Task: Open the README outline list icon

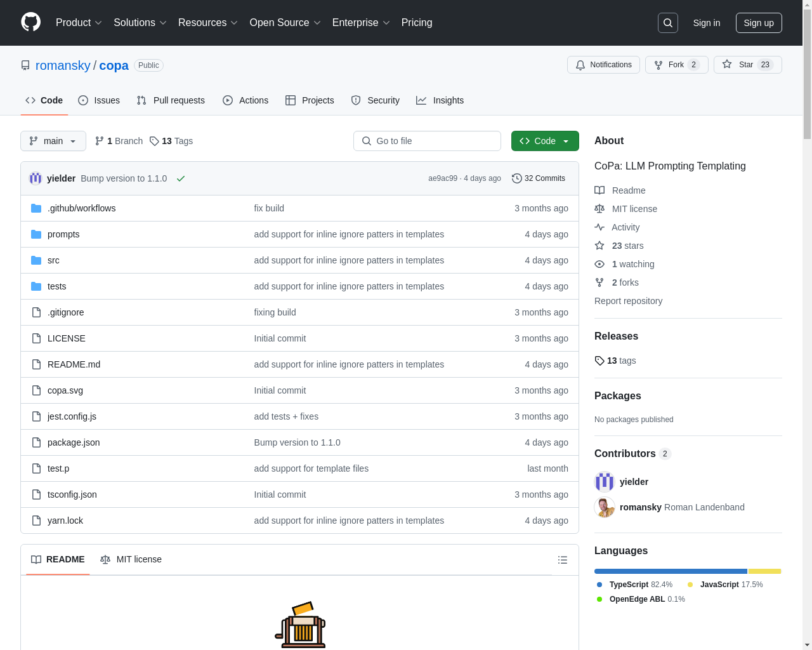Action: 562,560
